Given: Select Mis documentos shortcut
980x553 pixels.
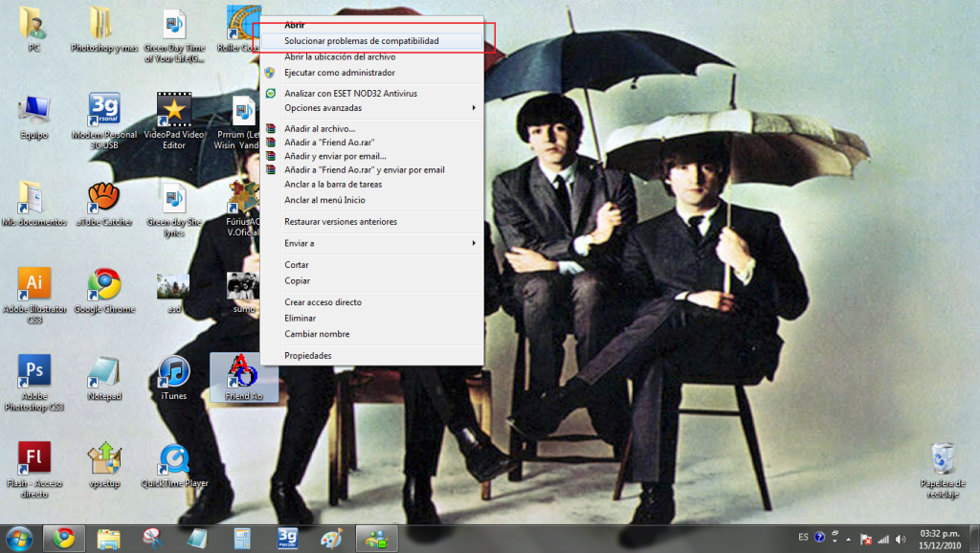Looking at the screenshot, I should click(33, 205).
